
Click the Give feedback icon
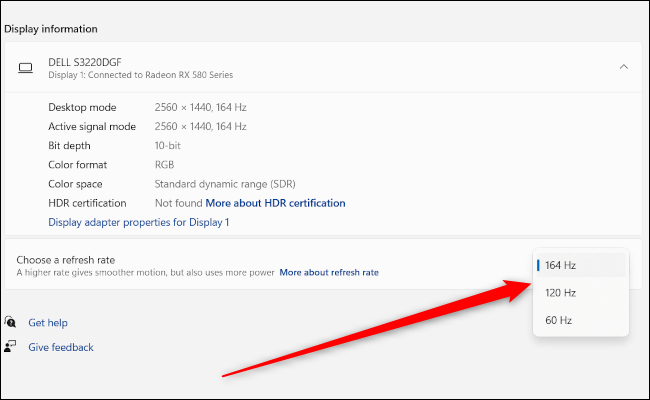coord(11,347)
